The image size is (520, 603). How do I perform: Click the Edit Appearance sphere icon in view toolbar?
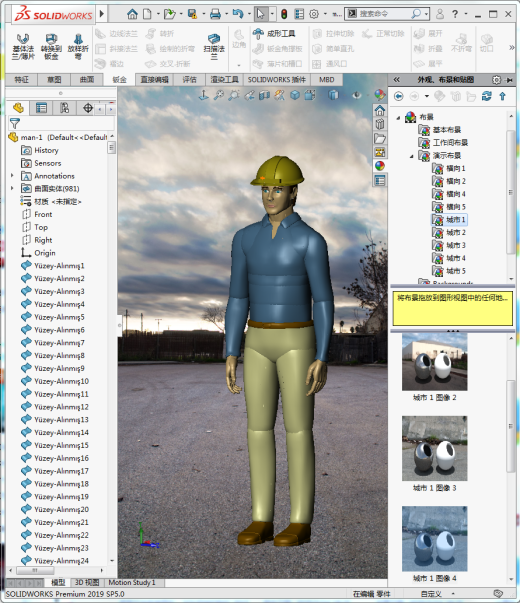pos(380,95)
